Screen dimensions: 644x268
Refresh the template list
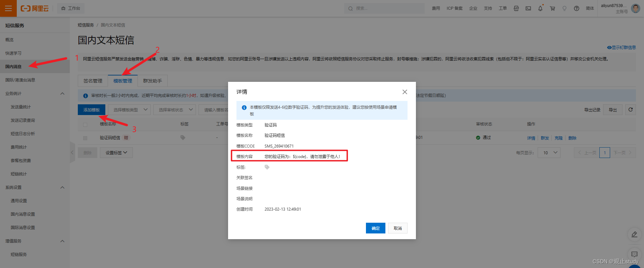pos(631,110)
